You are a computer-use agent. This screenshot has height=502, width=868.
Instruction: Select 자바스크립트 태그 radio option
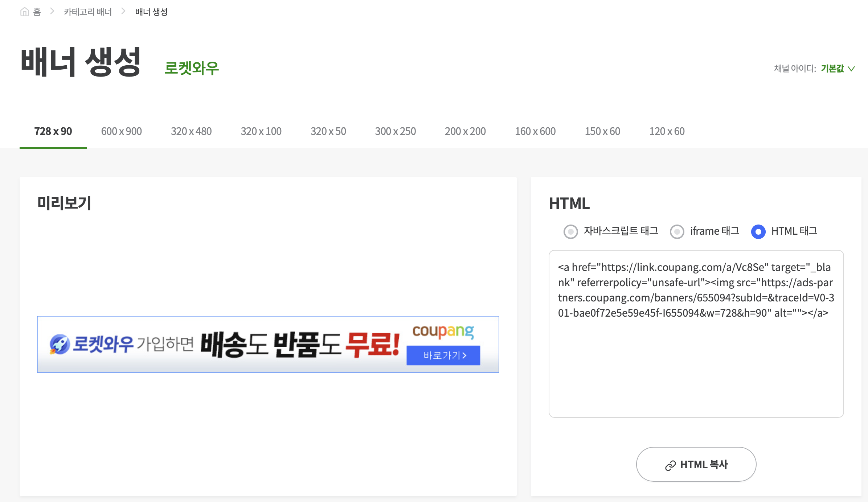[570, 231]
